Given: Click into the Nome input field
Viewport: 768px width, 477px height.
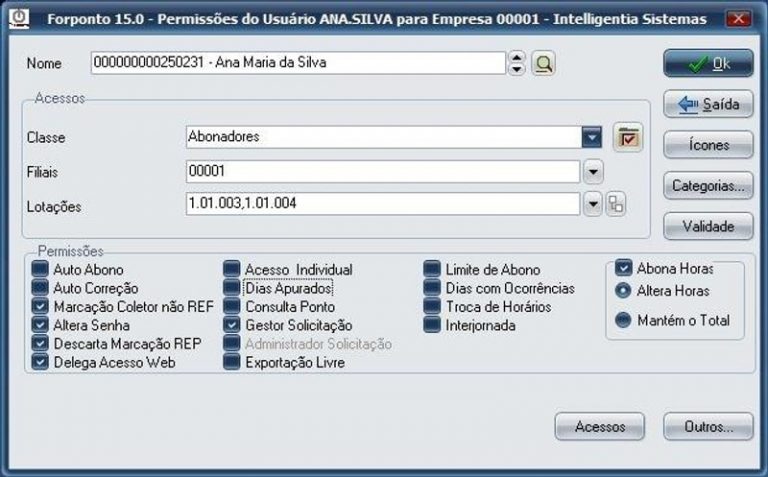Looking at the screenshot, I should (x=297, y=63).
